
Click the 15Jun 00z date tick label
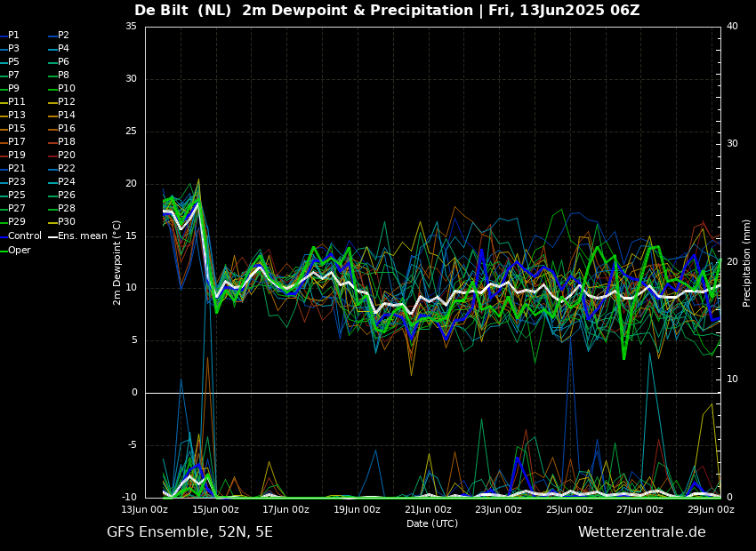point(215,510)
